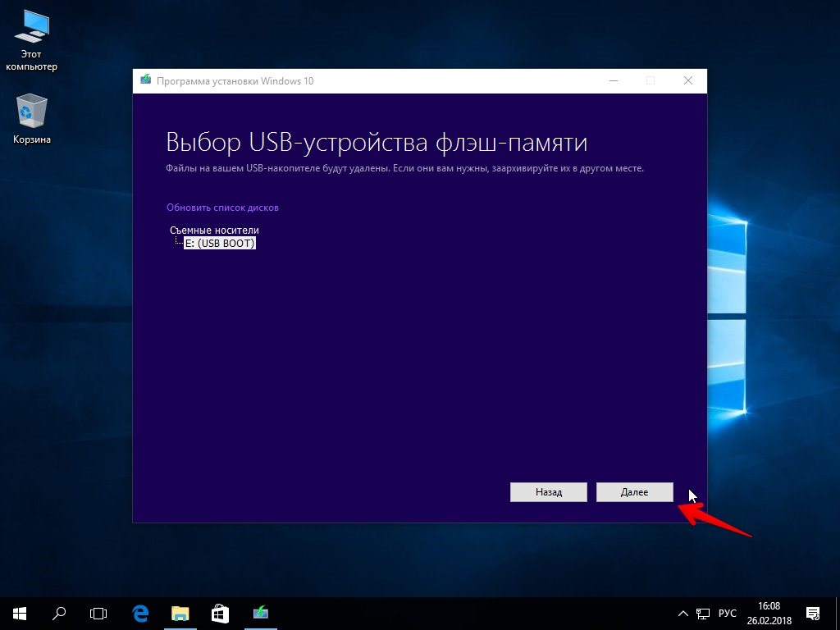This screenshot has height=630, width=840.
Task: Show hidden tray icons chevron
Action: click(683, 614)
